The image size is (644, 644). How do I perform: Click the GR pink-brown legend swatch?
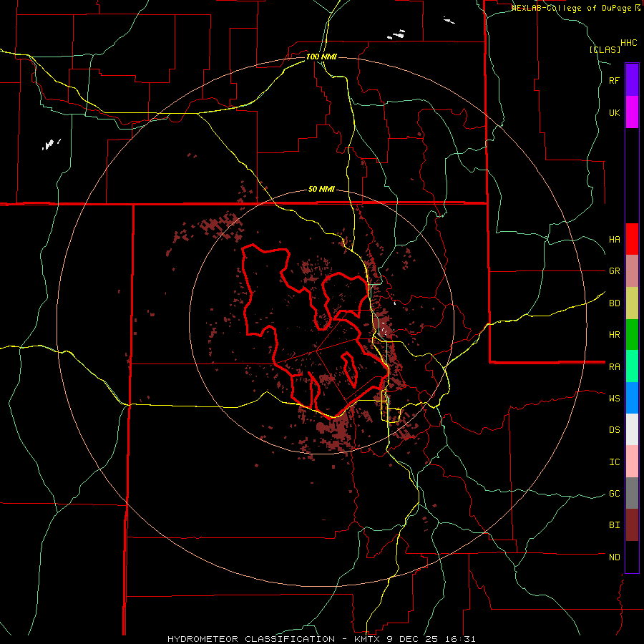pos(632,271)
